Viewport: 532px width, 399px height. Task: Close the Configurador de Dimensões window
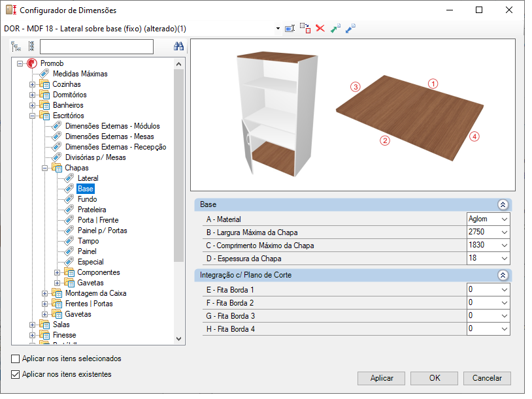click(x=509, y=10)
